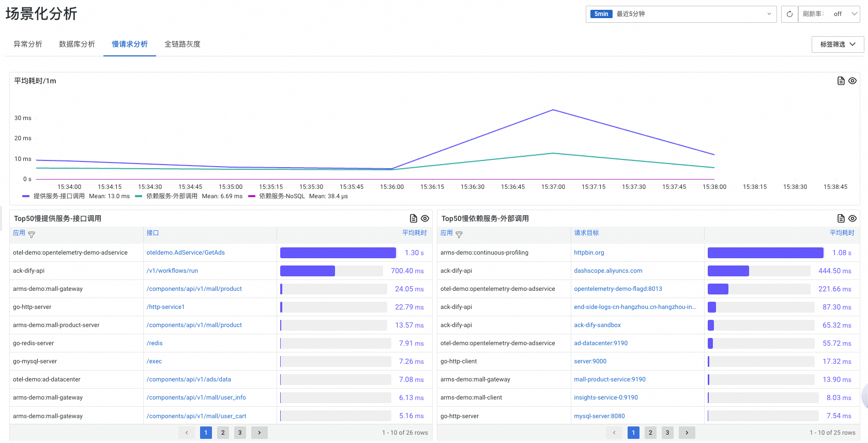868x443 pixels.
Task: Expand the 标签筛选 dropdown
Action: pyautogui.click(x=837, y=45)
